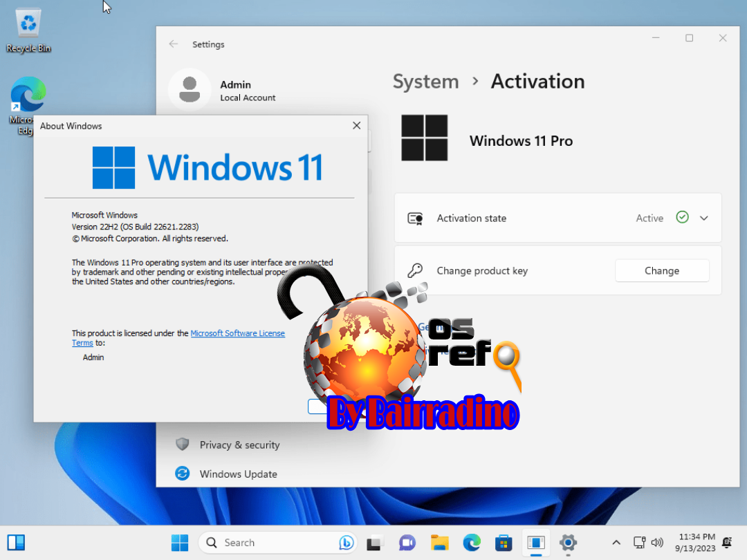Click the Activation state certificate icon
Image resolution: width=747 pixels, height=560 pixels.
tap(416, 218)
